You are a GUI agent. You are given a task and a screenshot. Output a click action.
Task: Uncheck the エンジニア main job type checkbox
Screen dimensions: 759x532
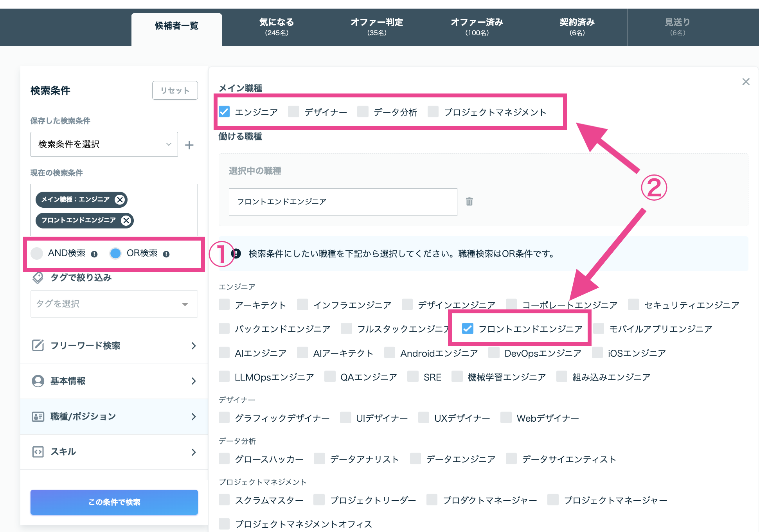(224, 112)
